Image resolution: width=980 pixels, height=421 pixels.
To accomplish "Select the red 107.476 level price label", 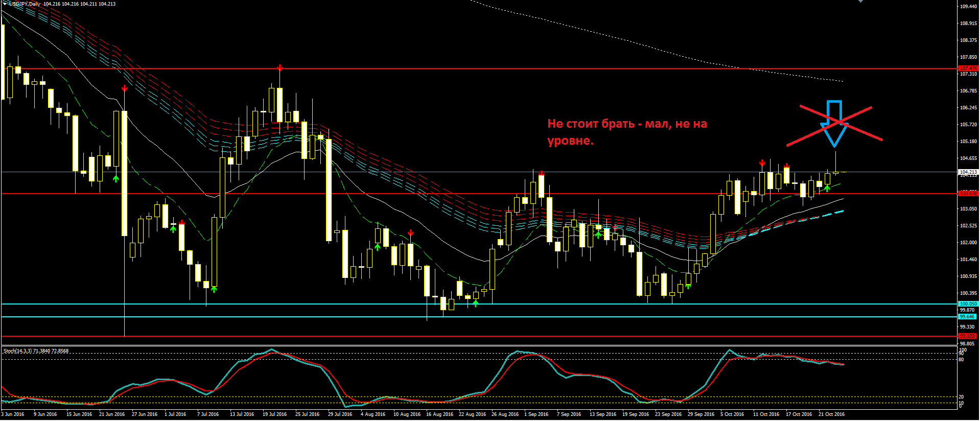I will [968, 68].
